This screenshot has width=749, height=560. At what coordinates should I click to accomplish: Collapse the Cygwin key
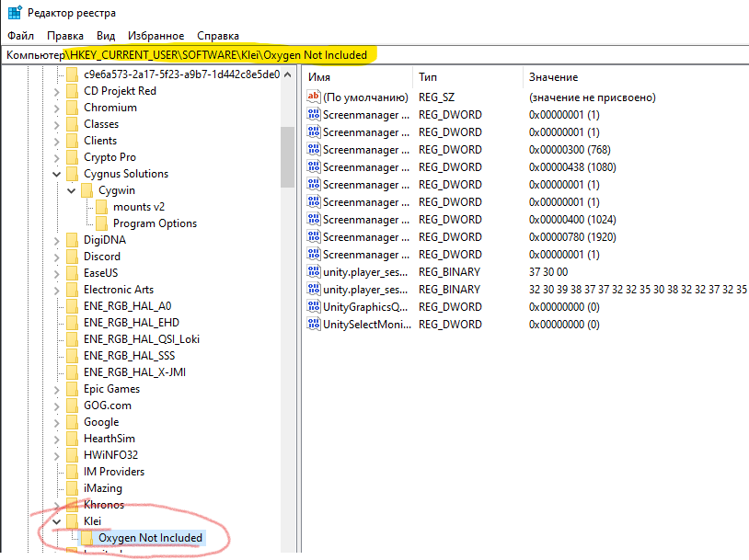[71, 191]
